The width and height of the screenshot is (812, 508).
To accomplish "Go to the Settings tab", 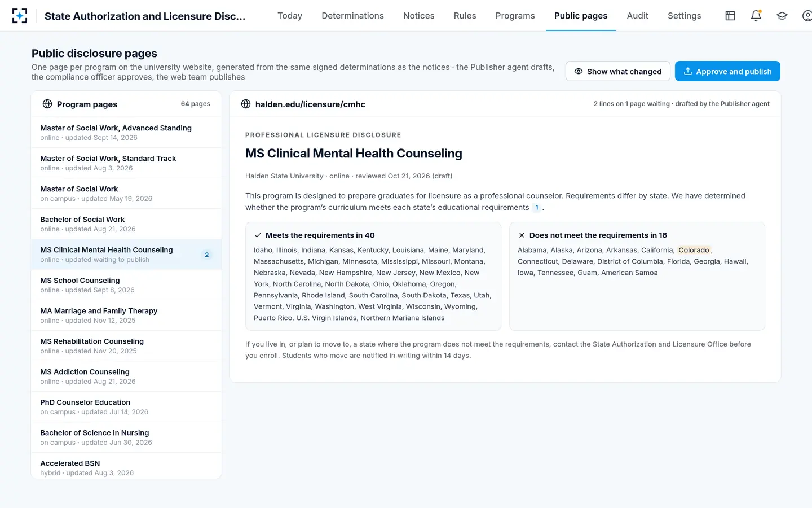I will point(685,16).
